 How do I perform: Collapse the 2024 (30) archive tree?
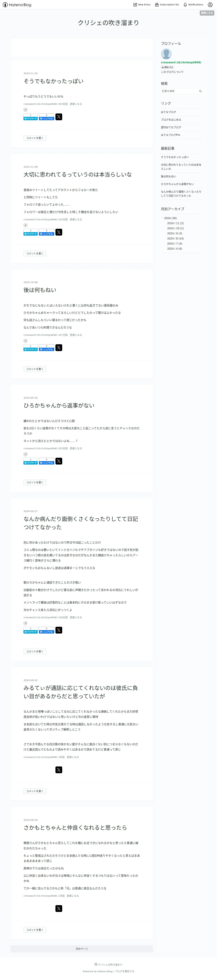(162, 218)
